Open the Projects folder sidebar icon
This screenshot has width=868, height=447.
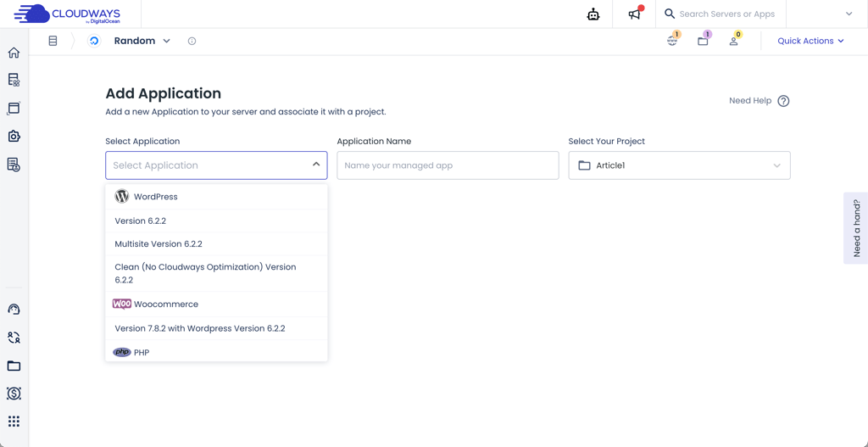tap(14, 366)
